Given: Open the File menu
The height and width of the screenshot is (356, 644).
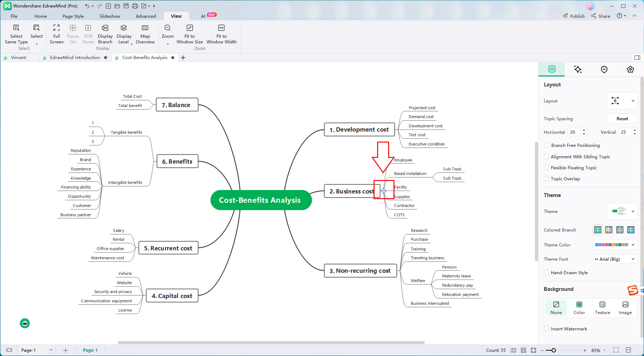Looking at the screenshot, I should (14, 16).
